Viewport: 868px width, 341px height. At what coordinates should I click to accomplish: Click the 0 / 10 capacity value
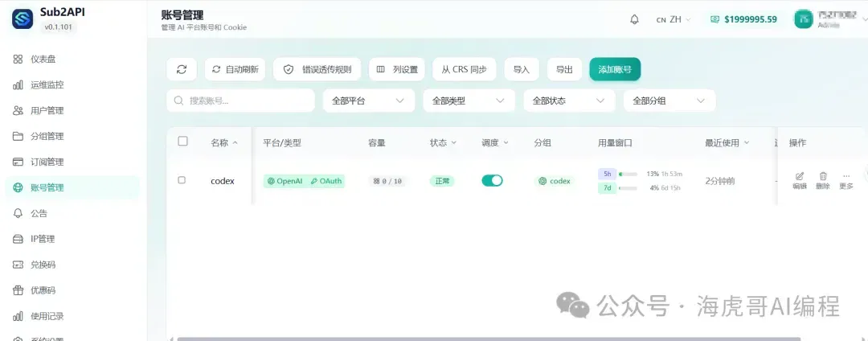point(387,180)
